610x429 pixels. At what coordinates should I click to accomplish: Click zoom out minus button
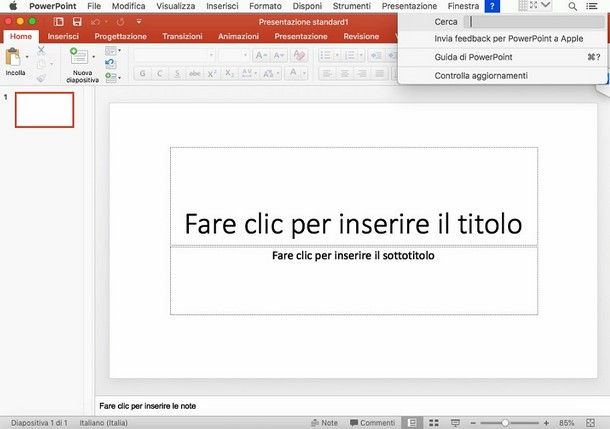coord(473,423)
